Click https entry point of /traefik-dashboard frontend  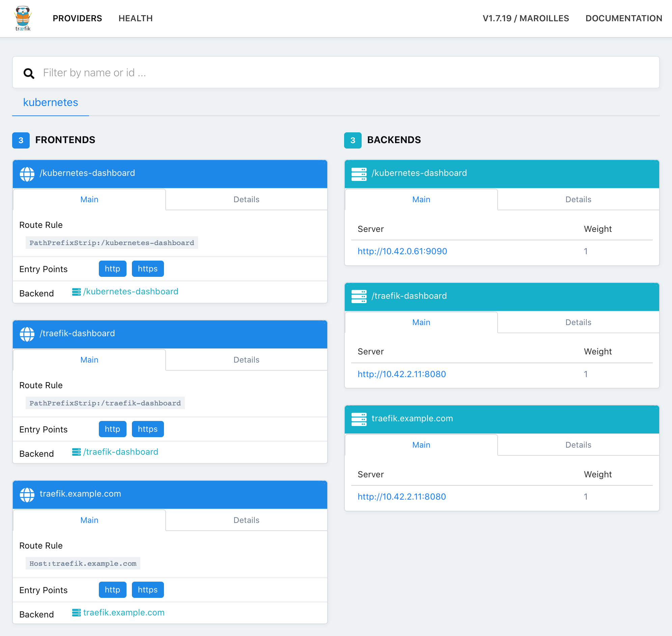[148, 429]
